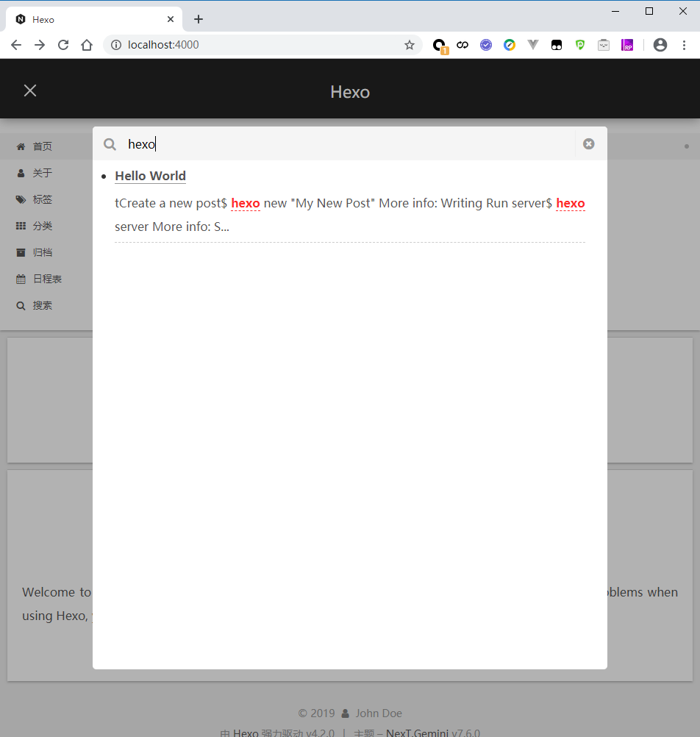Click the site information icon in the address bar
Screen dimensions: 700x737
[116, 45]
